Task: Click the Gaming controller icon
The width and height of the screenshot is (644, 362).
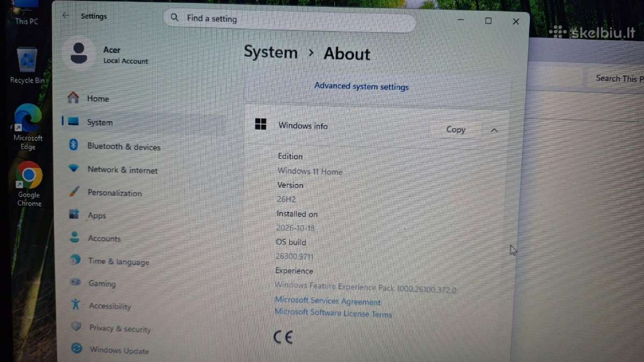Action: tap(76, 283)
